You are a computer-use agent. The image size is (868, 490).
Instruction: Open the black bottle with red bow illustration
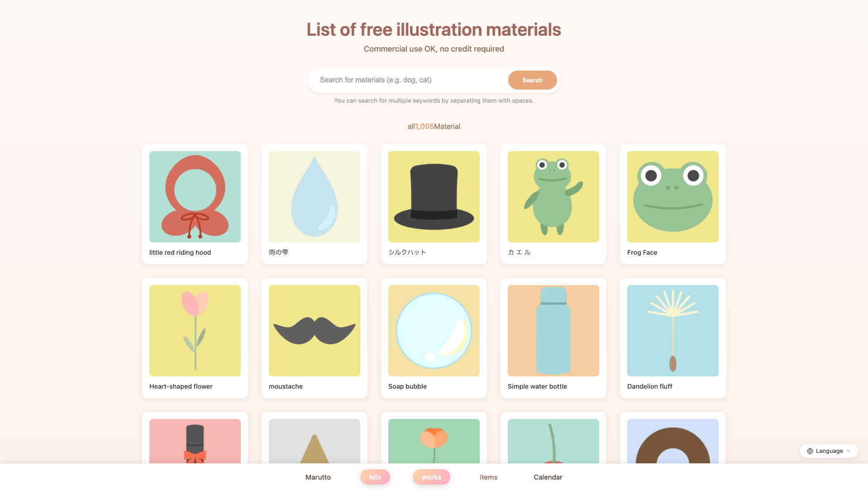[195, 441]
